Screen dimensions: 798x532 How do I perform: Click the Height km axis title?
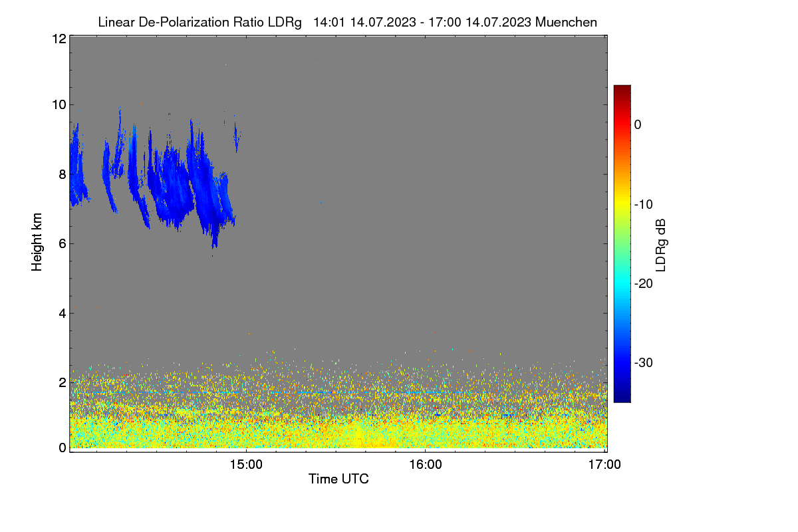(37, 241)
